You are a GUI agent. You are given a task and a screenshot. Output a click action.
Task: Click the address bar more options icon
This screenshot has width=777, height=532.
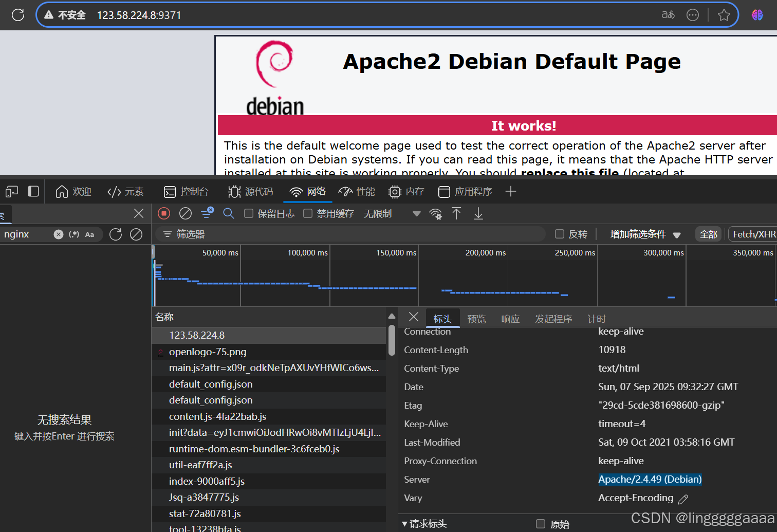(693, 15)
